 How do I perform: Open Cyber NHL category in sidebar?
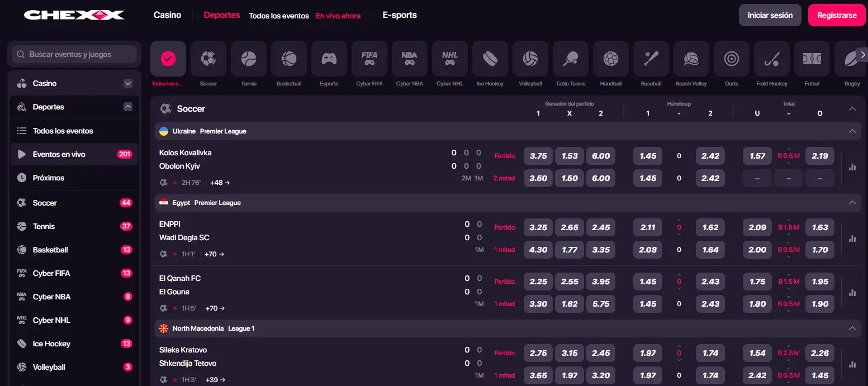click(x=74, y=320)
